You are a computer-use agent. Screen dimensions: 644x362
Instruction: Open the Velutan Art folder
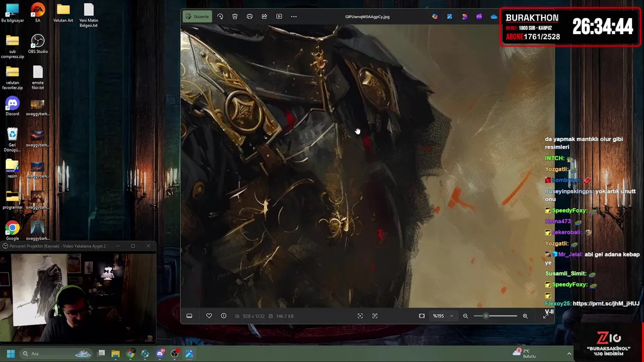point(63,13)
